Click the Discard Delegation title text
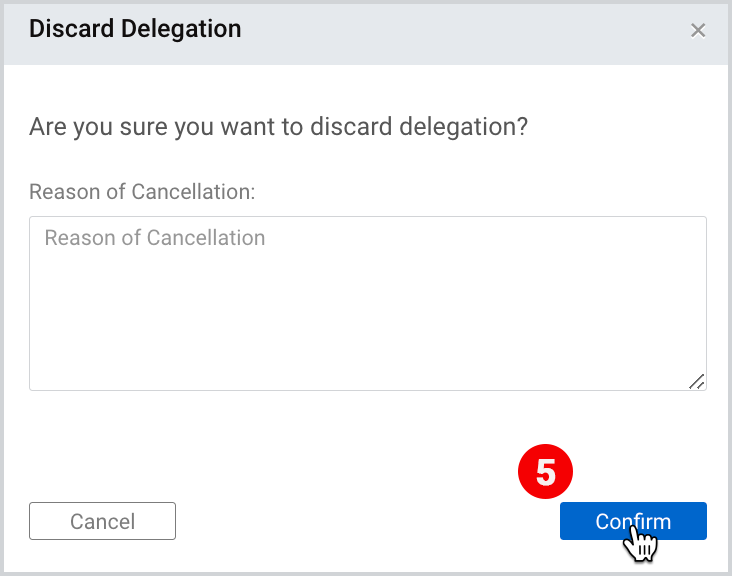732x576 pixels. pos(135,28)
